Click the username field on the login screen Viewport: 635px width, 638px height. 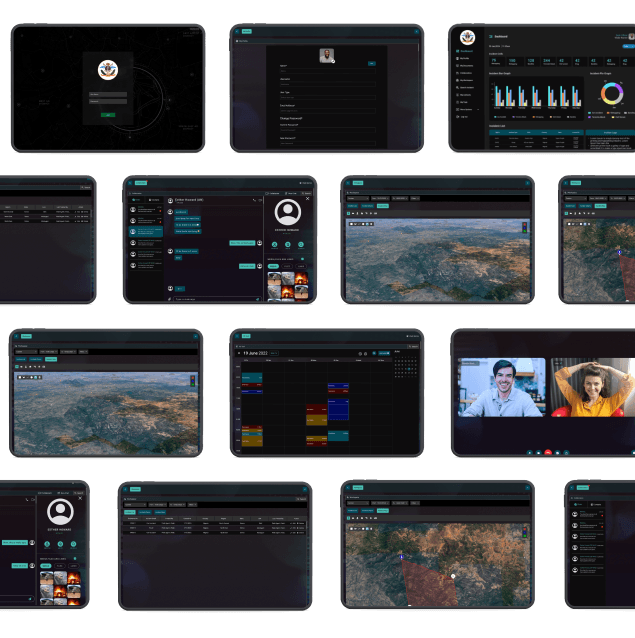pyautogui.click(x=108, y=94)
